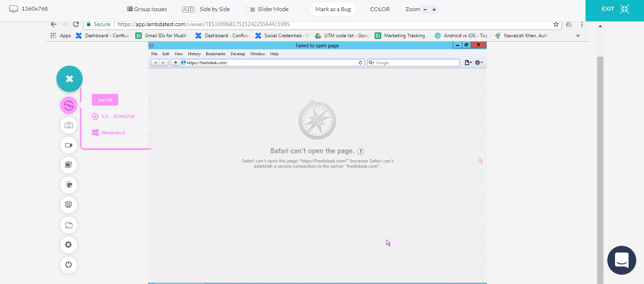Open Safari page menu dropdown
This screenshot has height=284, width=644.
point(468,62)
